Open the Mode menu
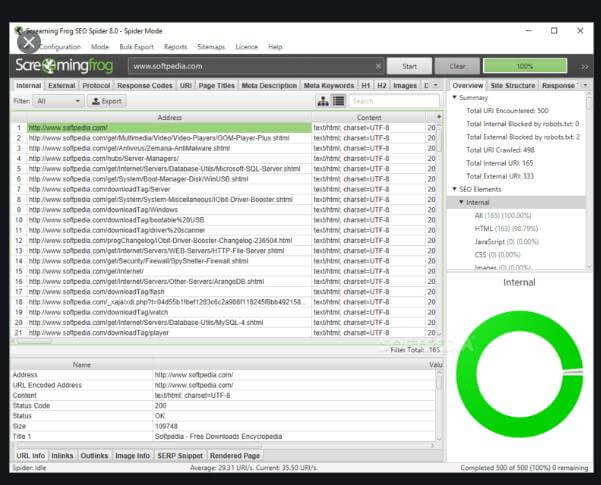This screenshot has width=601, height=485. pos(100,47)
